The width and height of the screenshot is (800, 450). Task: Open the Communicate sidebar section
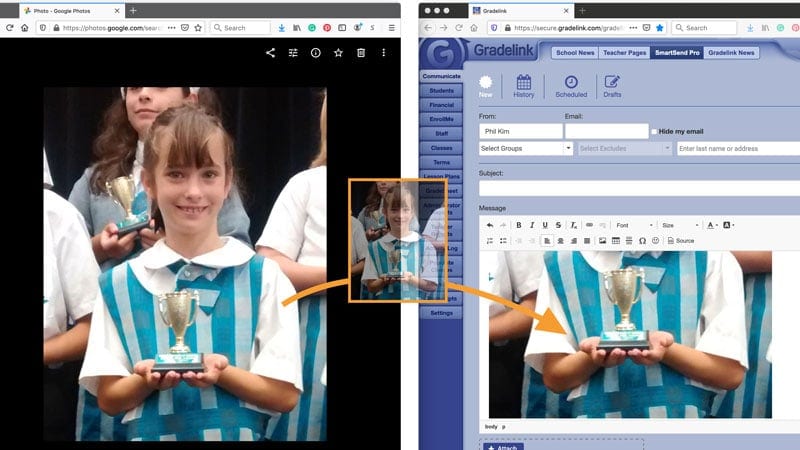click(441, 76)
